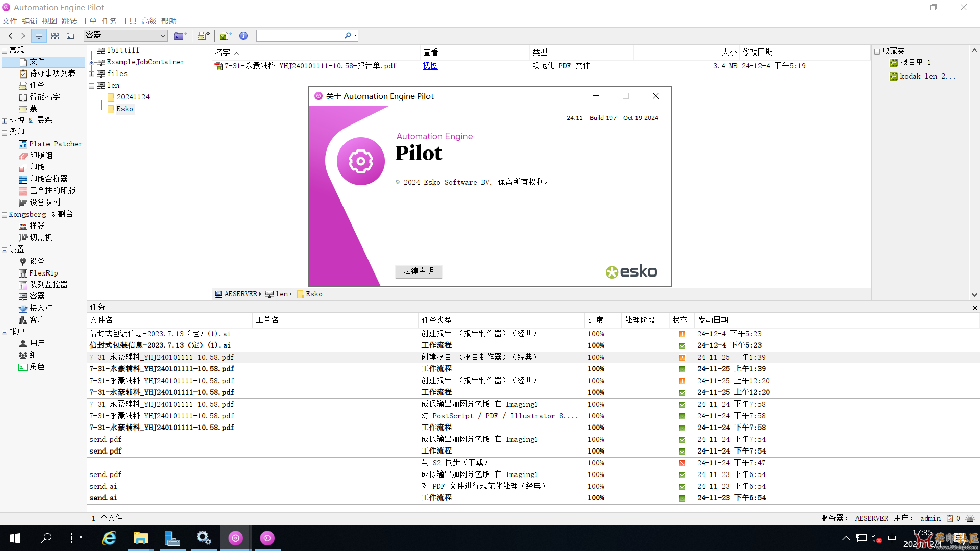Close the 任务 panel with its X
Image resolution: width=980 pixels, height=551 pixels.
[x=975, y=308]
